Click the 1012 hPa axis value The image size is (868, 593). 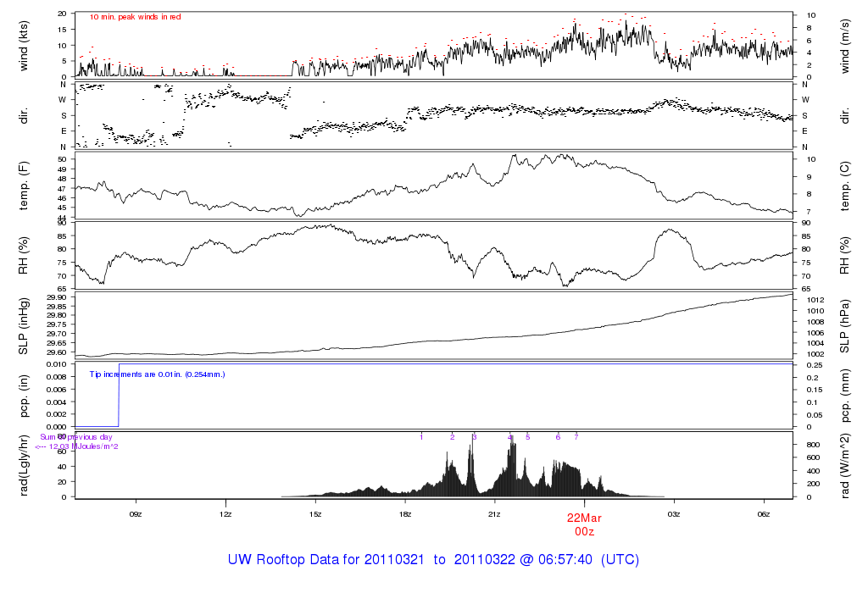tap(815, 301)
